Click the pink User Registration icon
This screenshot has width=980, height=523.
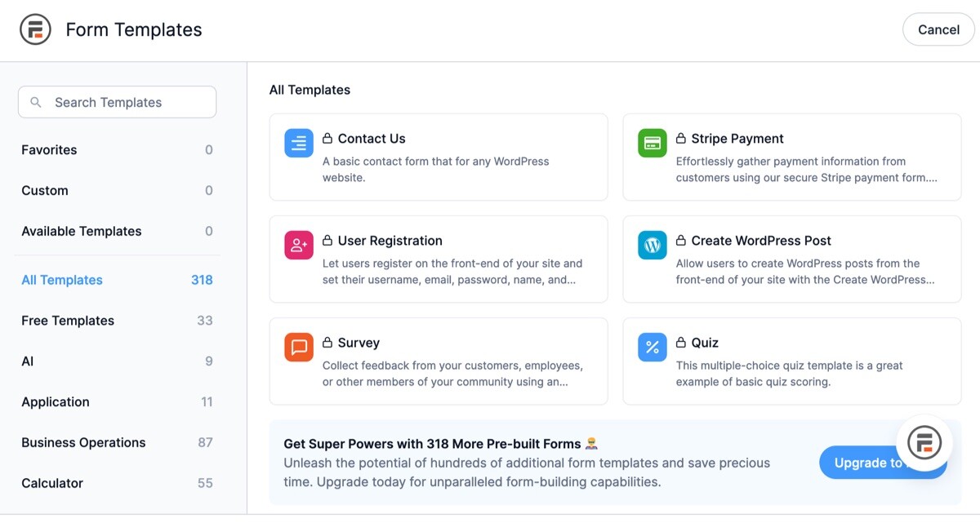(298, 244)
